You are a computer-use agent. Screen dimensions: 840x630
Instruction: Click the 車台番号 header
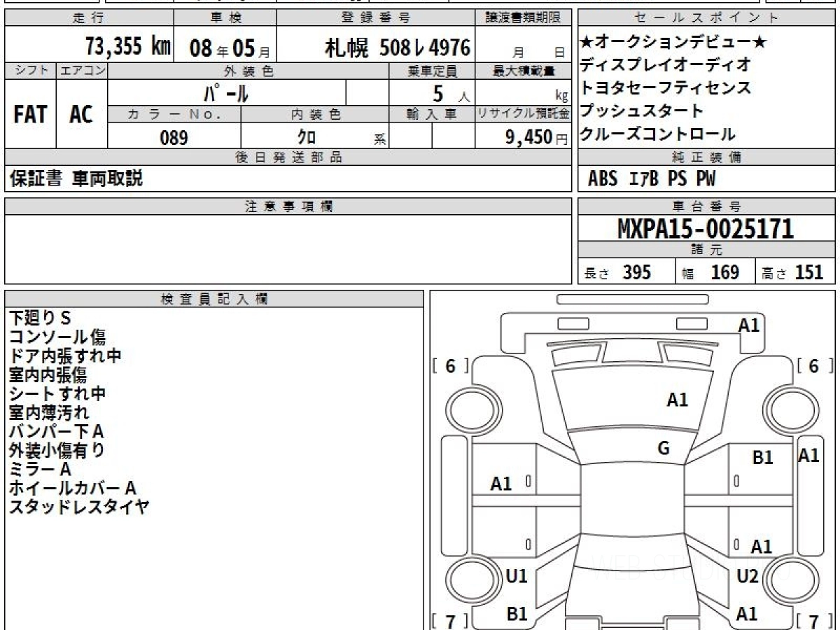pyautogui.click(x=706, y=206)
